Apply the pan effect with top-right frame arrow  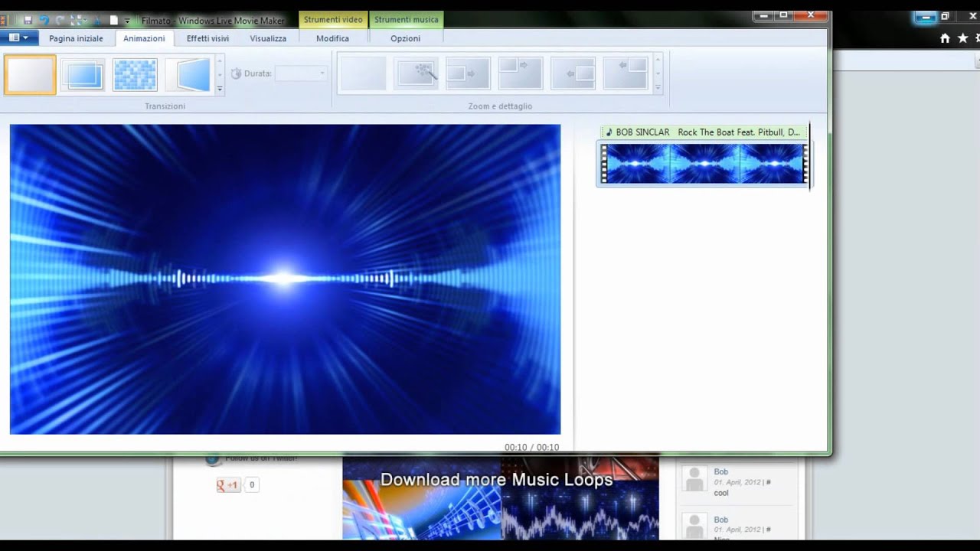tap(625, 74)
